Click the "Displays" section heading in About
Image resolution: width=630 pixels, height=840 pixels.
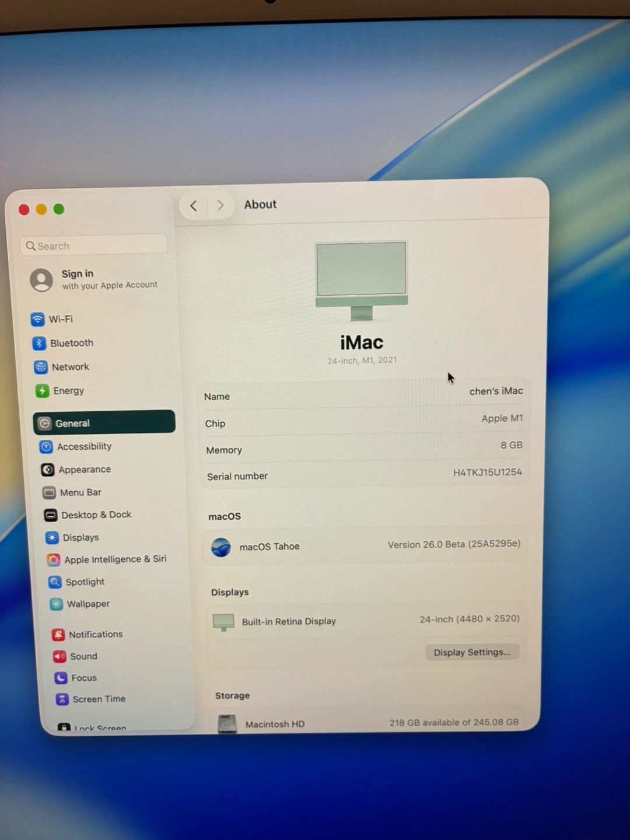pos(230,592)
